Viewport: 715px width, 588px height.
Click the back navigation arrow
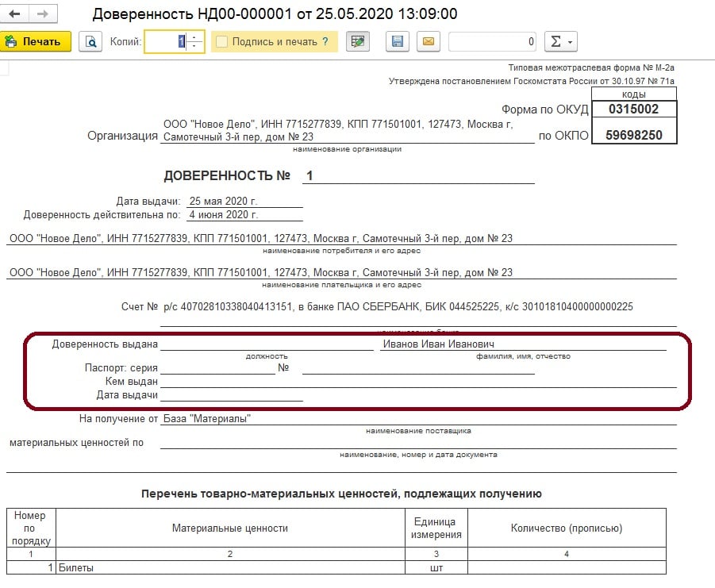14,14
